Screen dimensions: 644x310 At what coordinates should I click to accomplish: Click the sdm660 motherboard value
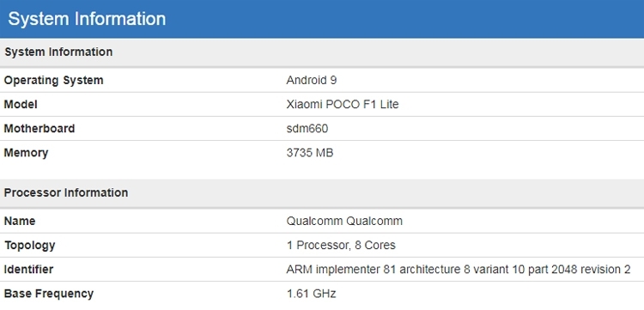[x=307, y=129]
